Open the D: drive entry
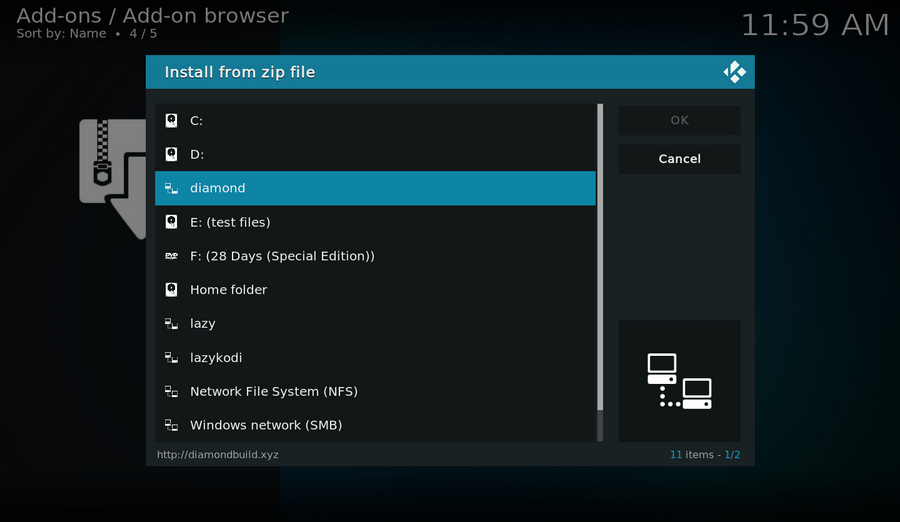 tap(375, 154)
